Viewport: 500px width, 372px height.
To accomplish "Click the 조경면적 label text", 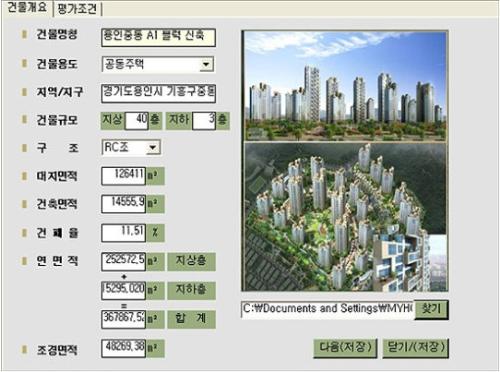I will [57, 350].
